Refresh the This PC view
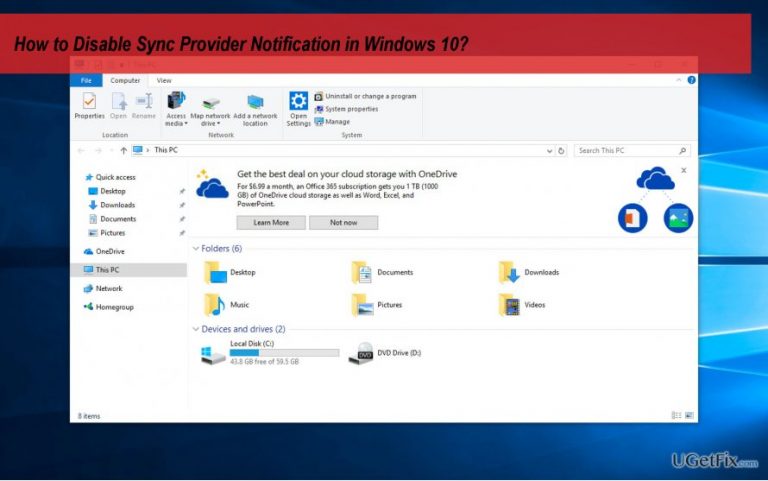 point(561,150)
